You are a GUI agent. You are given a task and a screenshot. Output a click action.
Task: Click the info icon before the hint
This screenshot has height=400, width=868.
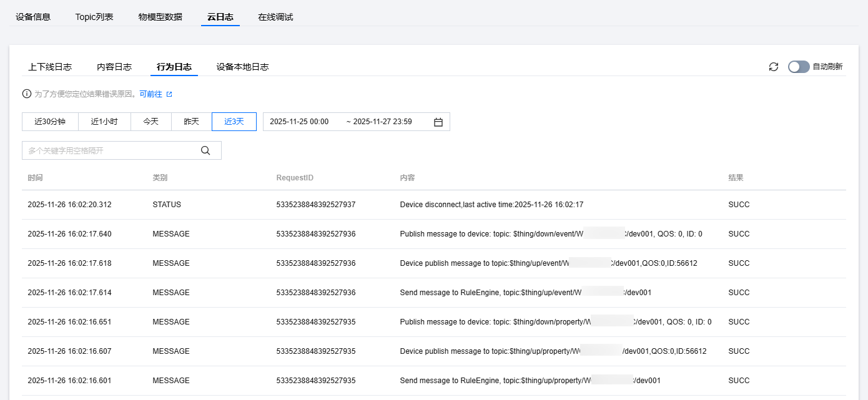(27, 94)
